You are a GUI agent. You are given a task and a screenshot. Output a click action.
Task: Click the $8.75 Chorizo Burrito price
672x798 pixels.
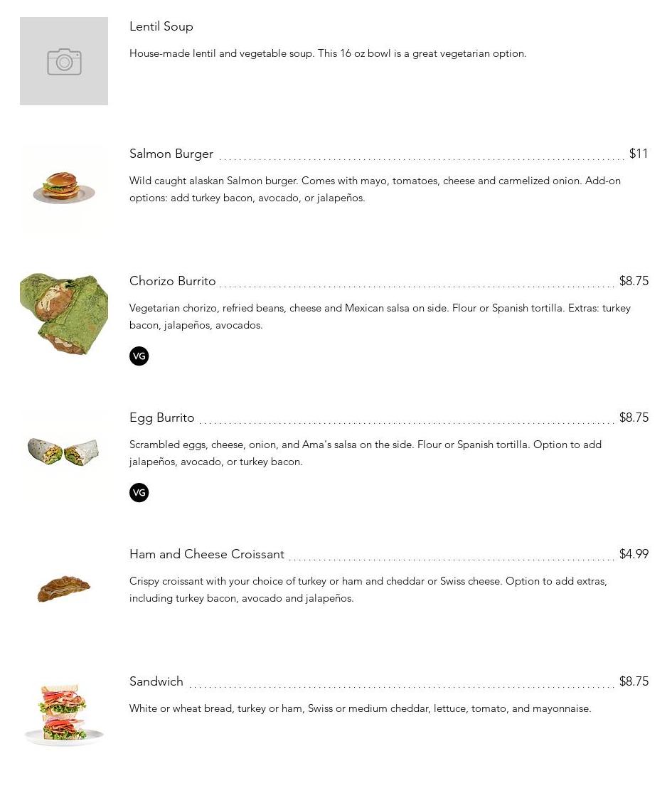pos(634,281)
